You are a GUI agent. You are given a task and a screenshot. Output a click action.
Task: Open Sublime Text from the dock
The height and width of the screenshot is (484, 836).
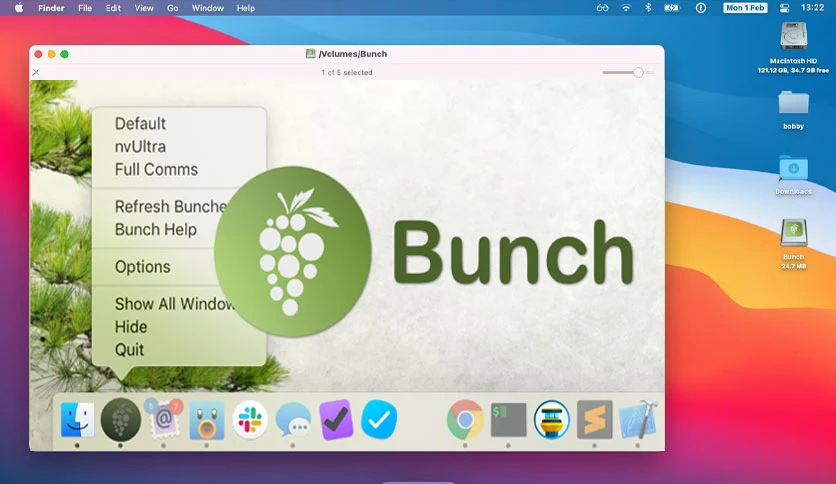[x=594, y=420]
